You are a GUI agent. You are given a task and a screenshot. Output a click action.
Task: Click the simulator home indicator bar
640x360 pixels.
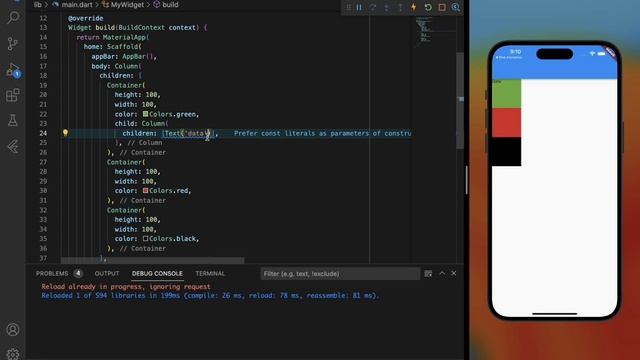pos(554,313)
